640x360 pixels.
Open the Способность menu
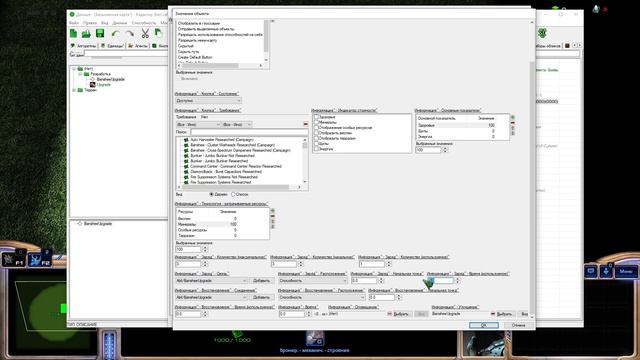click(144, 23)
